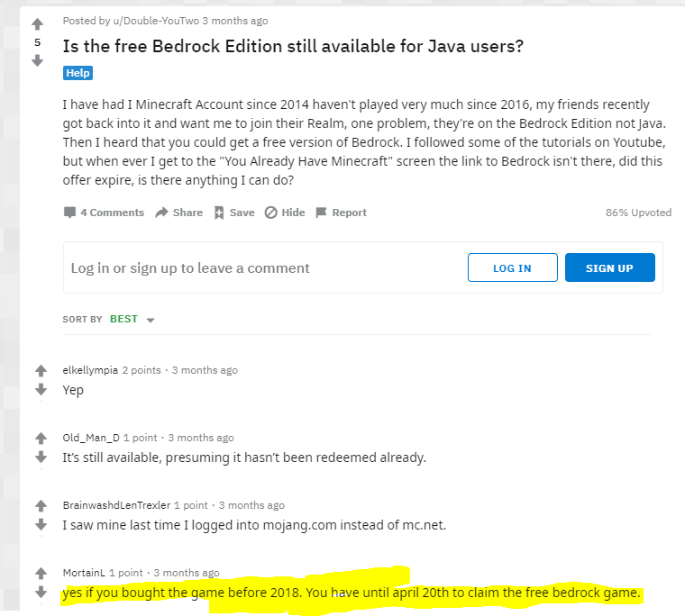Save the post with bookmark icon
The image size is (685, 616).
point(234,213)
